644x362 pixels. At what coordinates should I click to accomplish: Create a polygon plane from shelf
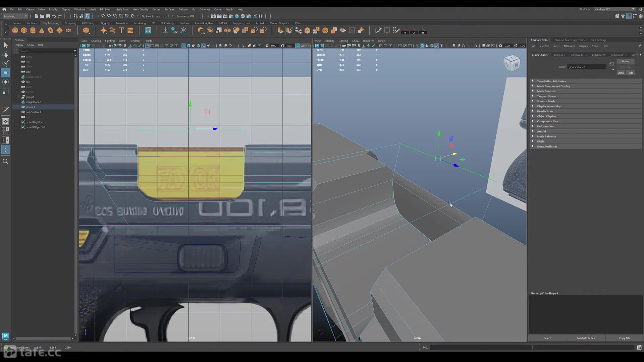[x=59, y=31]
